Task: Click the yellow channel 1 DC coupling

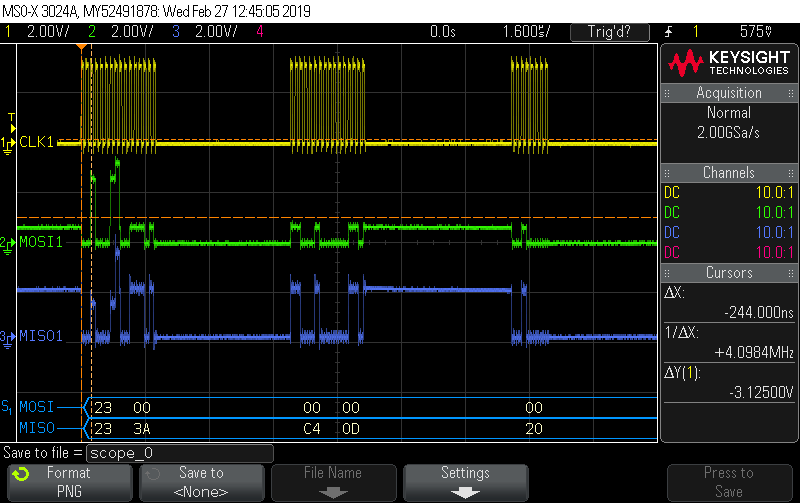Action: [x=672, y=193]
